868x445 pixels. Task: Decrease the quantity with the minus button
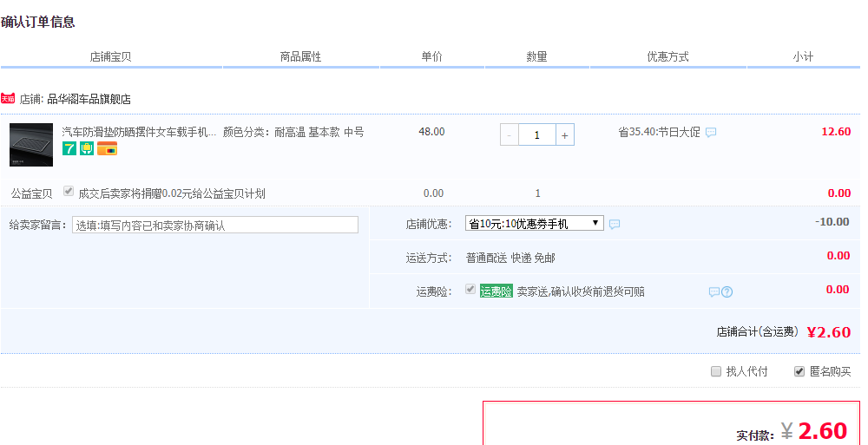click(510, 135)
